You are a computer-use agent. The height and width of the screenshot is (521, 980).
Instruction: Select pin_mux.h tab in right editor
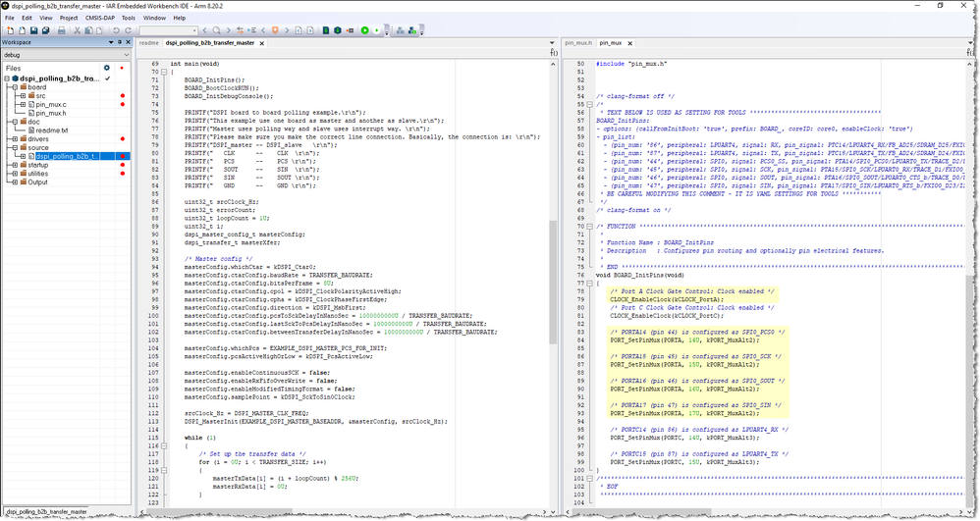pyautogui.click(x=577, y=43)
